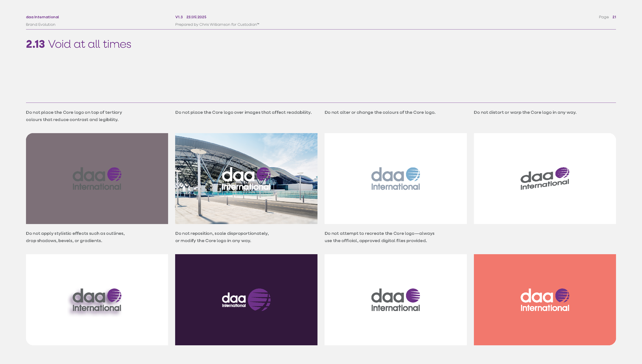Click the solid-stripe globe in recreated logo
Viewport: 642px width, 364px height.
(413, 296)
